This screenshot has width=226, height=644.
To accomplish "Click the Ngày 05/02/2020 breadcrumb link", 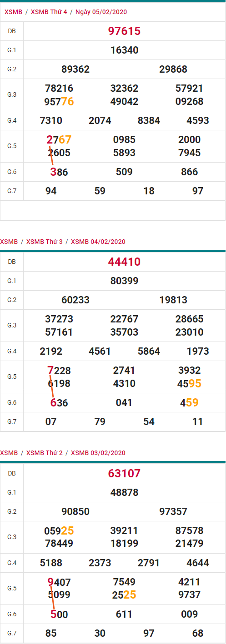I will pyautogui.click(x=101, y=12).
